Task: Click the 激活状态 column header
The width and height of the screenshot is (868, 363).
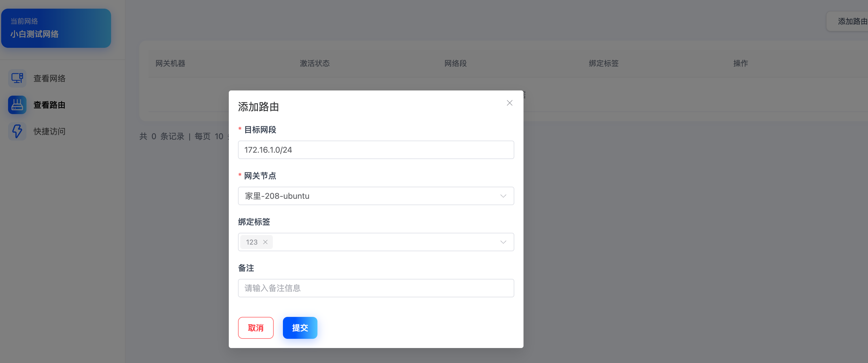Action: click(315, 63)
